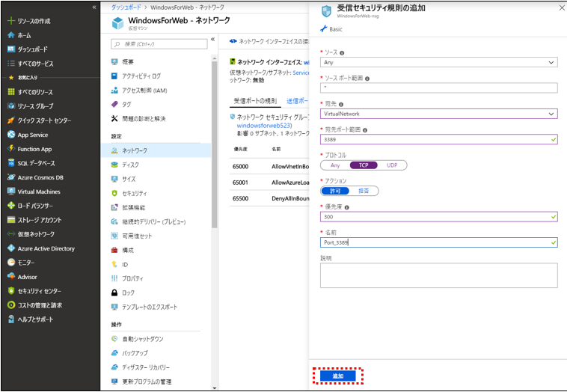Click the green plus Create a resource icon
This screenshot has height=392, width=567.
point(11,21)
